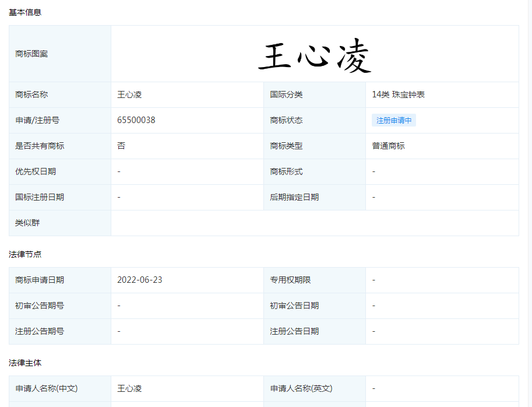Image resolution: width=532 pixels, height=407 pixels.
Task: Select the application date 2022-06-23
Action: coord(140,280)
